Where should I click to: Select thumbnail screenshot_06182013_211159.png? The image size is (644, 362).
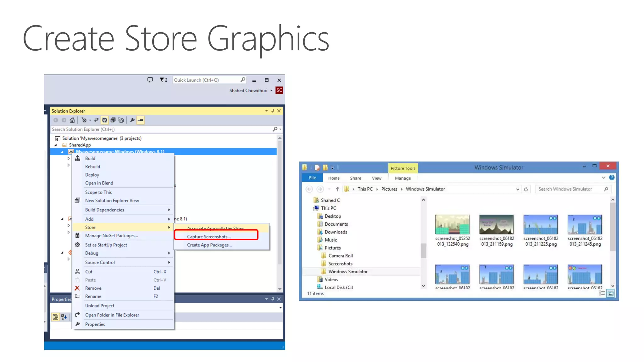pos(497,224)
